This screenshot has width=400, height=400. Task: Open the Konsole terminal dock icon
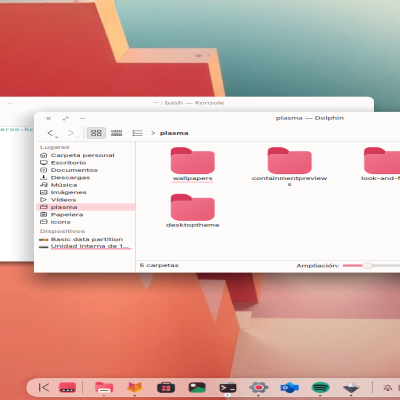(x=228, y=388)
